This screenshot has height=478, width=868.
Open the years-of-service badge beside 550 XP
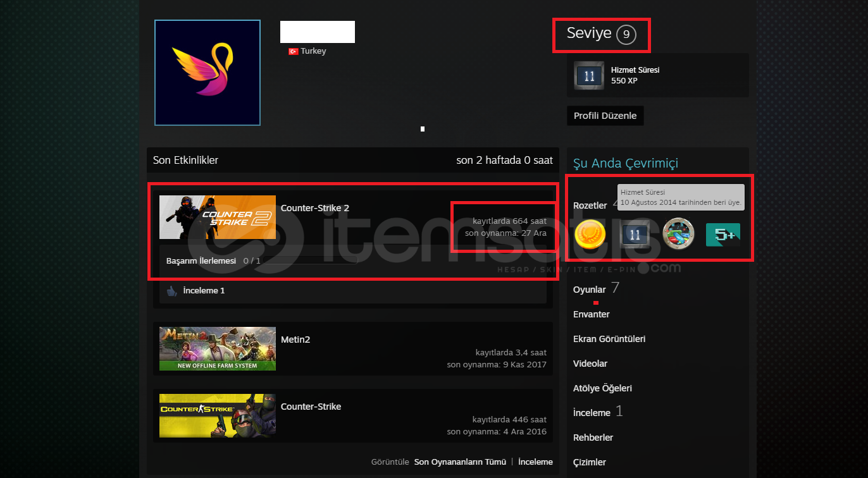pos(590,75)
